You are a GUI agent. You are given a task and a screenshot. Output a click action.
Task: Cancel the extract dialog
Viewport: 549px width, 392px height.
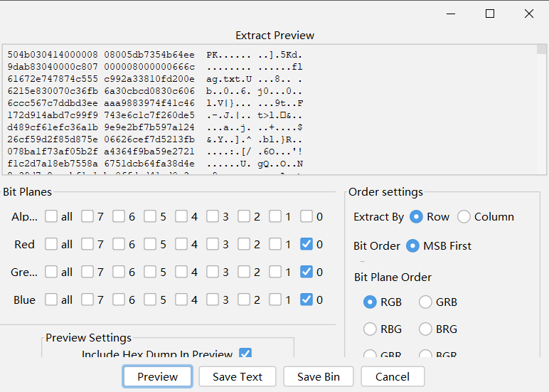[393, 376]
